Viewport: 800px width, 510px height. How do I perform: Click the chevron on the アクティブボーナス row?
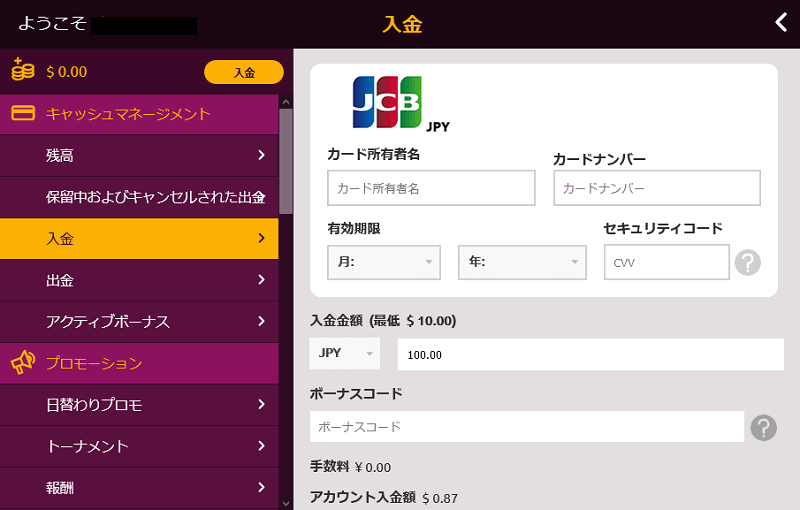[262, 321]
